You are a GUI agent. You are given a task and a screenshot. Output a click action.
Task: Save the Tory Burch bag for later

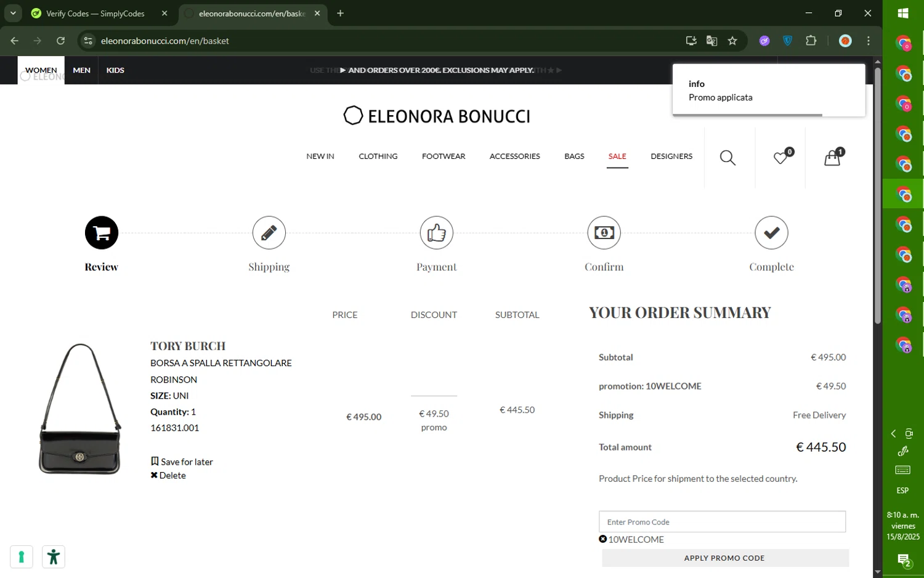coord(182,462)
